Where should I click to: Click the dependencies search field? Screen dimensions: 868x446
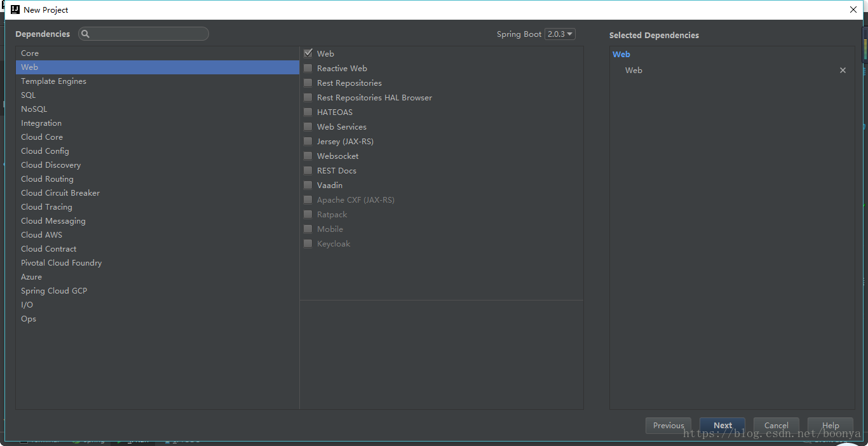pyautogui.click(x=144, y=34)
